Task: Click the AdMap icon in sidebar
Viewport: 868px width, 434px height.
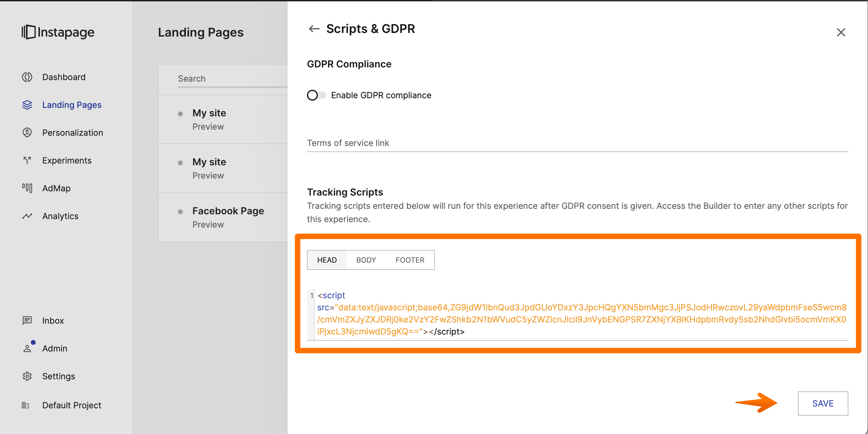Action: click(x=27, y=188)
